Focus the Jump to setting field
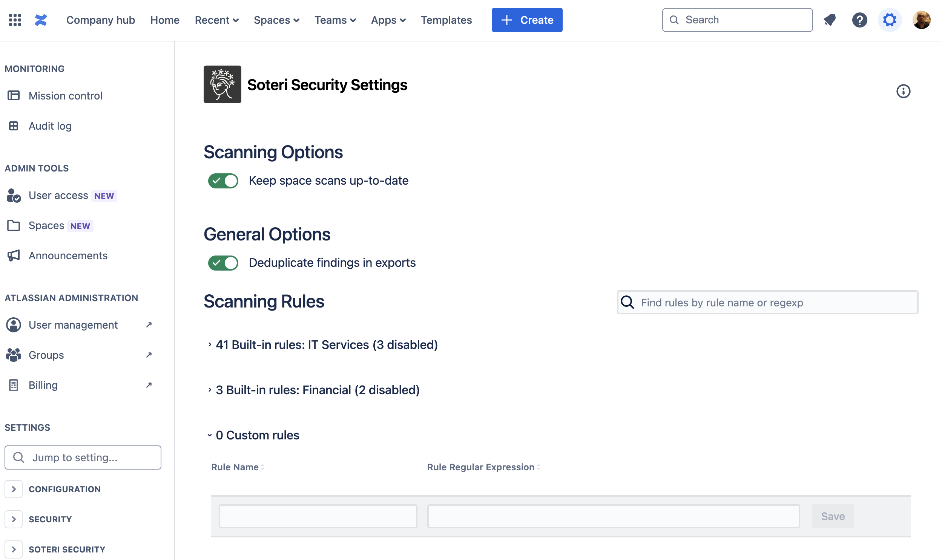This screenshot has height=560, width=939. point(83,458)
